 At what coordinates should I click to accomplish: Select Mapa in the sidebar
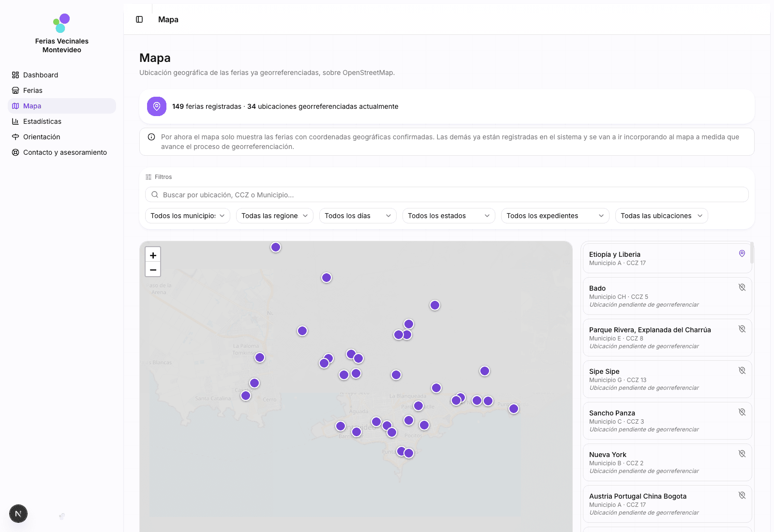click(62, 106)
